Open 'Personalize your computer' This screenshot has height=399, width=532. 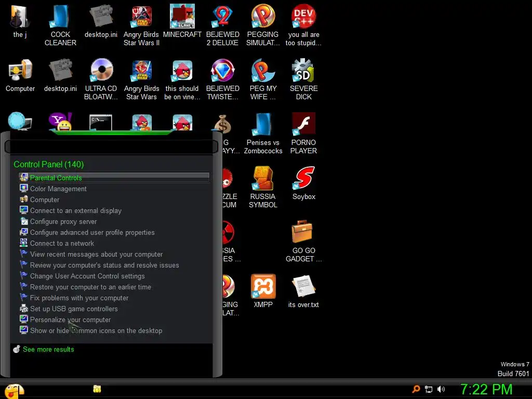[114, 320]
